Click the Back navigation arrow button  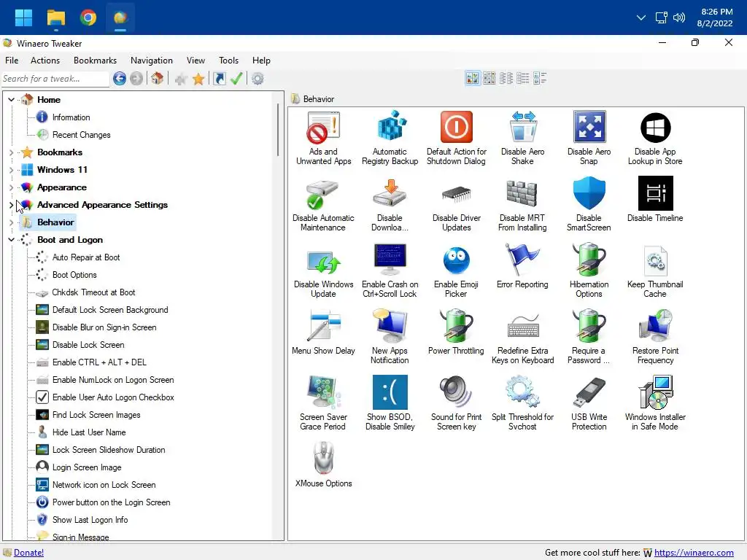pyautogui.click(x=120, y=79)
